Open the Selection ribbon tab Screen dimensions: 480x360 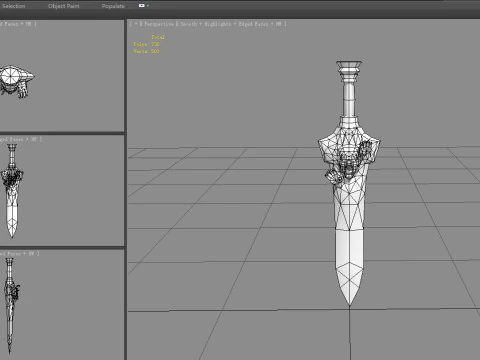(13, 6)
